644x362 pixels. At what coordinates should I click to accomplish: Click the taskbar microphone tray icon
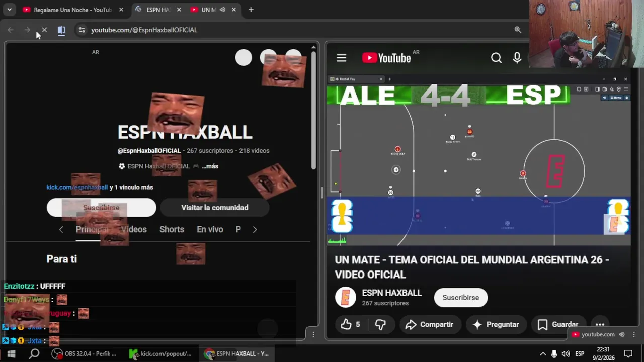coord(554,354)
